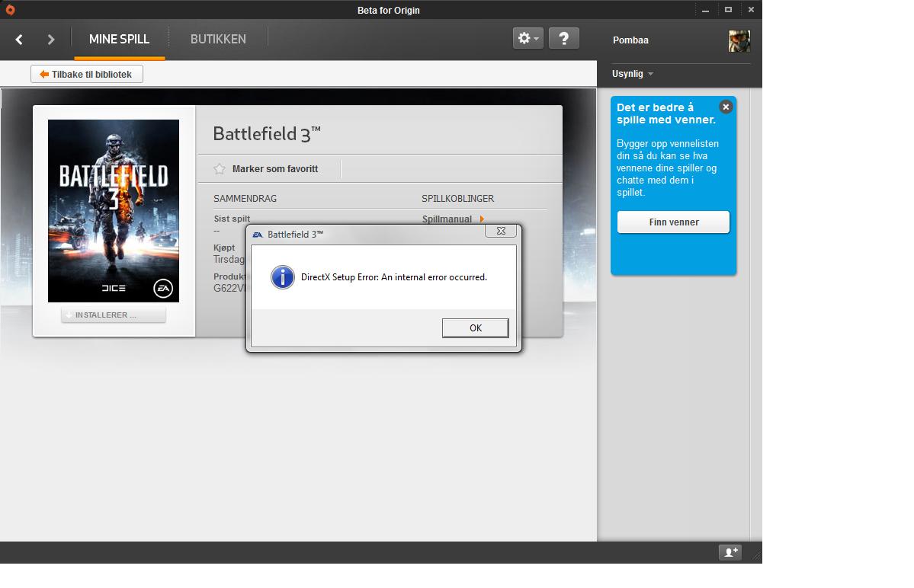The width and height of the screenshot is (914, 588).
Task: Click Marker som favoritt label
Action: click(275, 169)
